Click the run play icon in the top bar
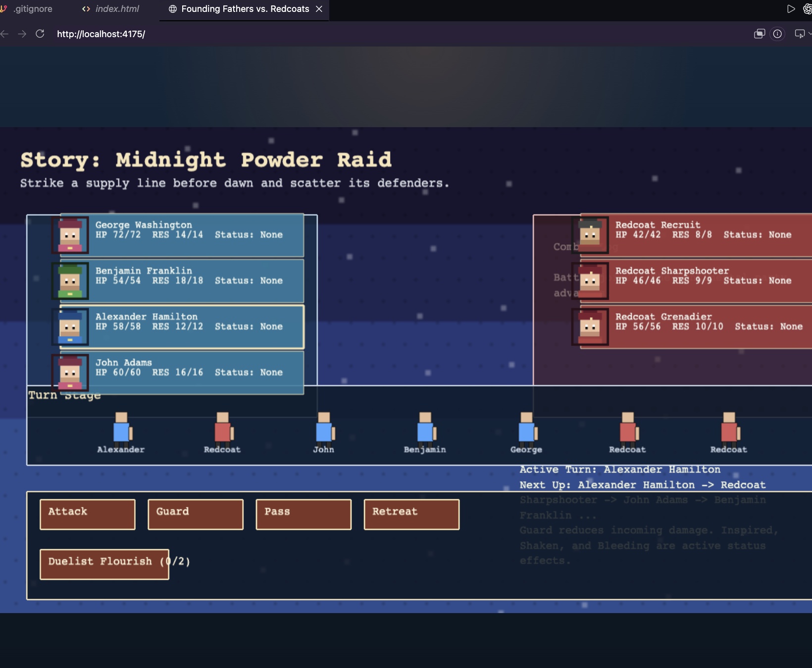Image resolution: width=812 pixels, height=668 pixels. [791, 9]
